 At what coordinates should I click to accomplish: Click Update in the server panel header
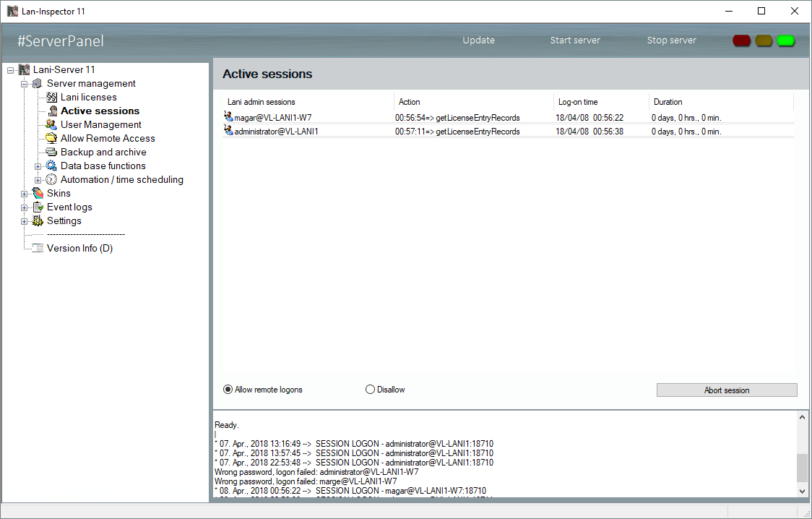478,40
